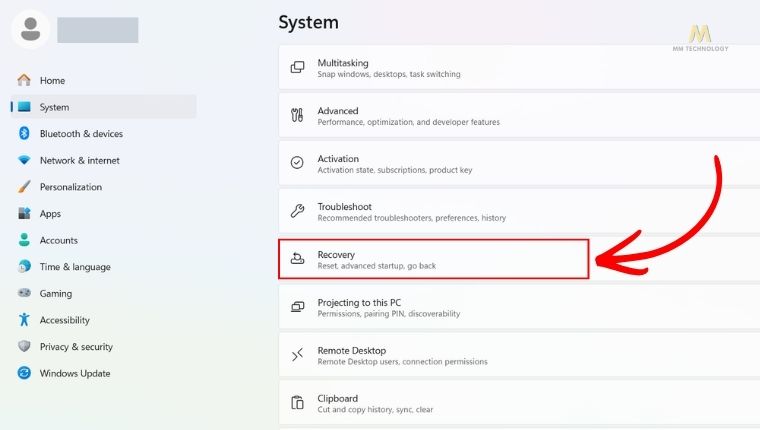Click the System monitor icon
The height and width of the screenshot is (430, 760).
pyautogui.click(x=24, y=107)
